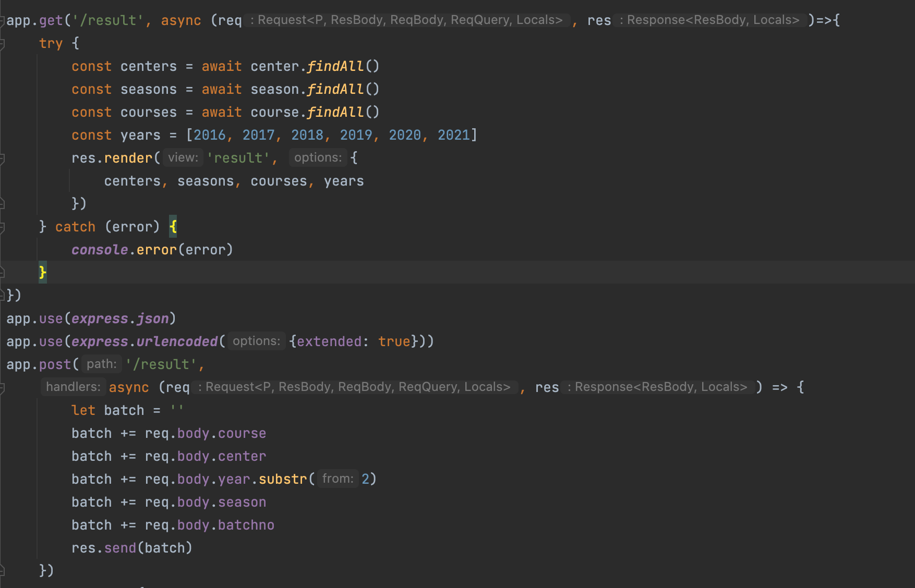The width and height of the screenshot is (915, 588).
Task: Collapse the try block fold marker
Action: (x=3, y=44)
